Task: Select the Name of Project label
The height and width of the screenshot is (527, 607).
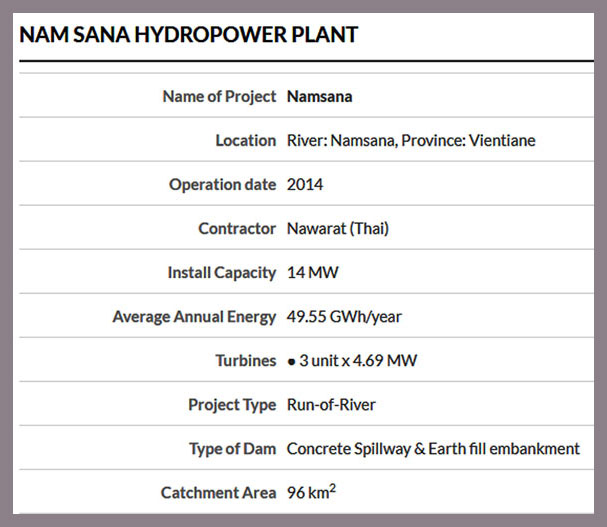Action: [219, 96]
